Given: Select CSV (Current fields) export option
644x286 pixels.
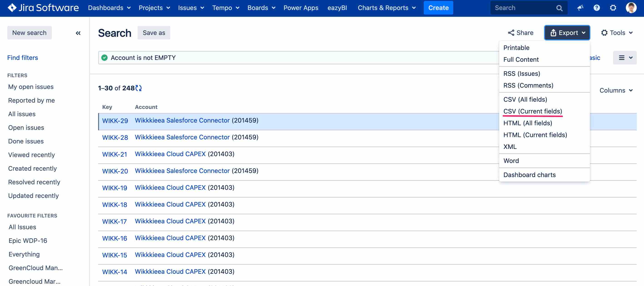Looking at the screenshot, I should tap(533, 111).
